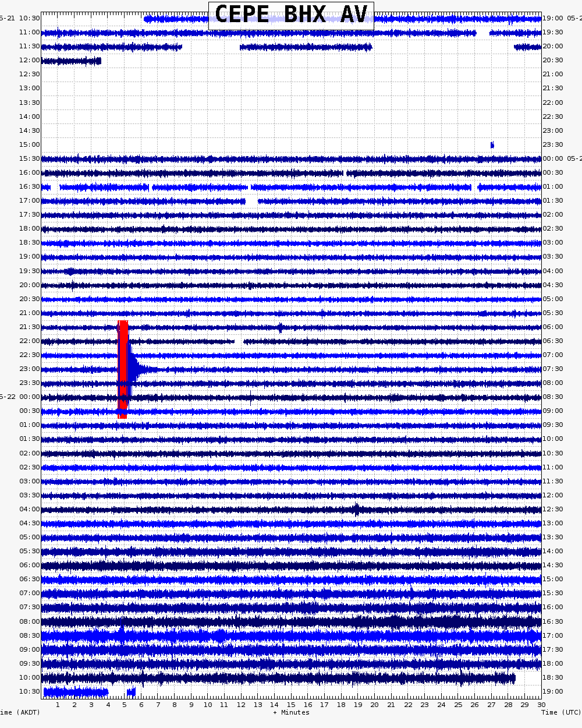The image size is (582, 728).
Task: Select the 12:30 UTC label on right axis
Action: [x=553, y=509]
